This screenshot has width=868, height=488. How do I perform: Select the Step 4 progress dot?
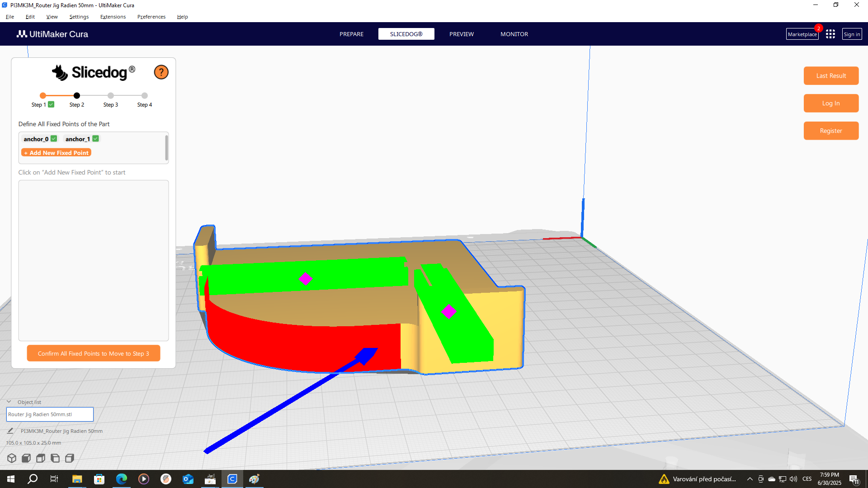pos(145,95)
